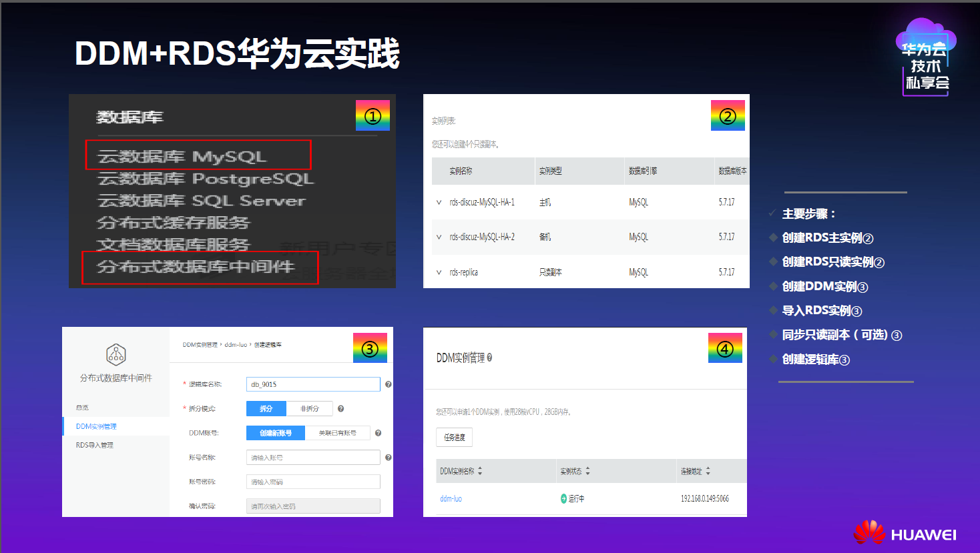This screenshot has height=553, width=980.
Task: Click the 任务进度 button
Action: point(455,438)
